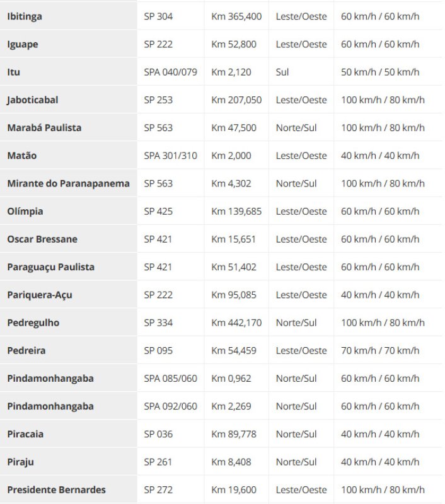Select the Piracaia city name
445x504 pixels.
click(x=25, y=433)
